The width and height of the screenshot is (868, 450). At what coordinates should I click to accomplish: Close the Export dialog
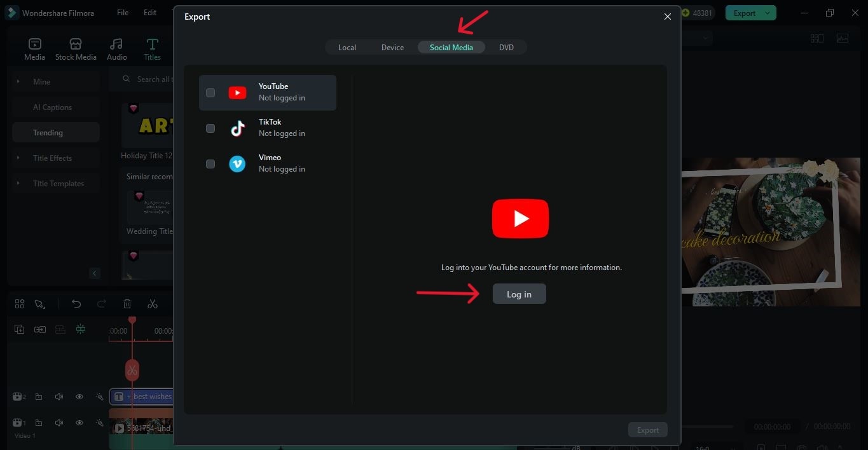(x=668, y=17)
